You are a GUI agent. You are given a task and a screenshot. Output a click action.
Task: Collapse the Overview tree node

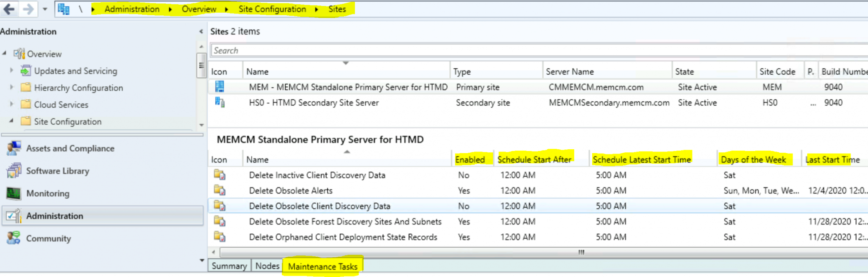click(x=4, y=53)
